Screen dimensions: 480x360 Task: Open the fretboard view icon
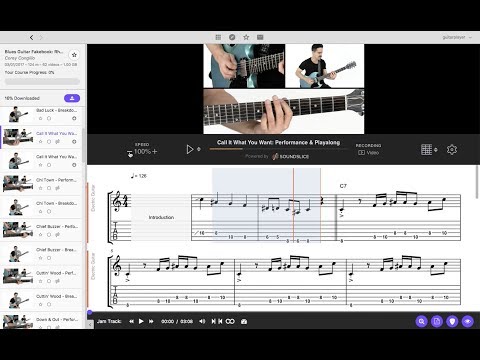click(426, 150)
